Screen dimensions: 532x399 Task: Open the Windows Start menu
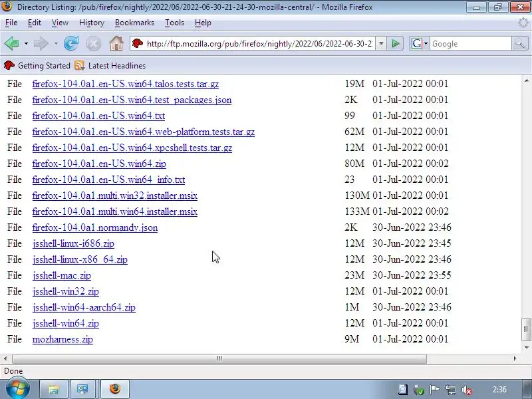[17, 389]
